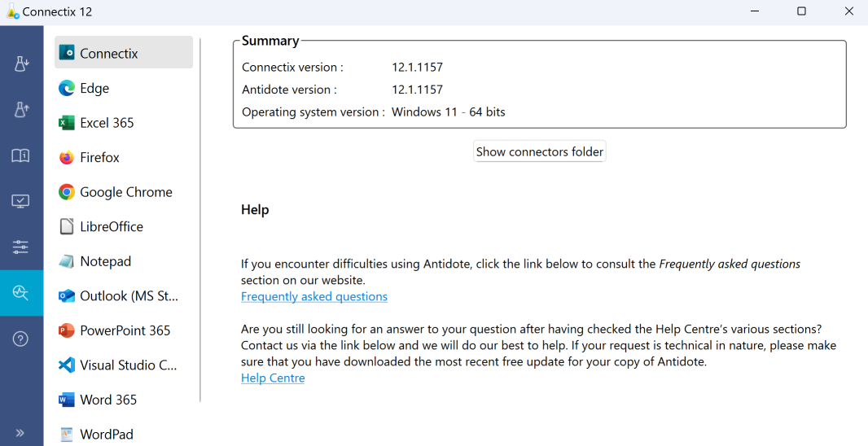Choose Notepad in the list
Image resolution: width=868 pixels, height=446 pixels.
[105, 261]
